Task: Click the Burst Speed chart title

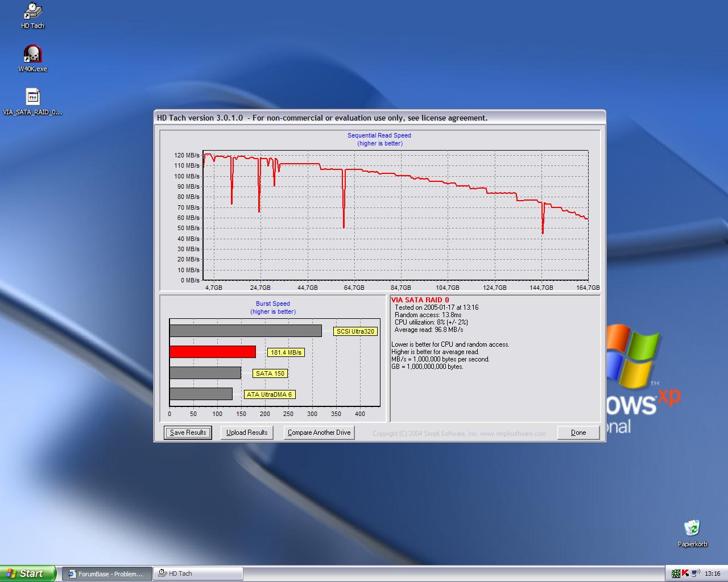Action: click(x=273, y=304)
